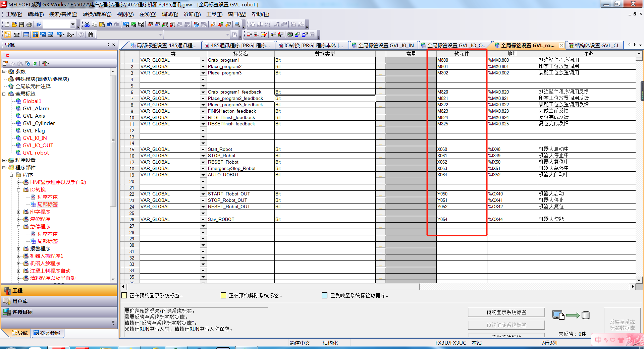Click the green refresh icon in navigation

tap(35, 63)
